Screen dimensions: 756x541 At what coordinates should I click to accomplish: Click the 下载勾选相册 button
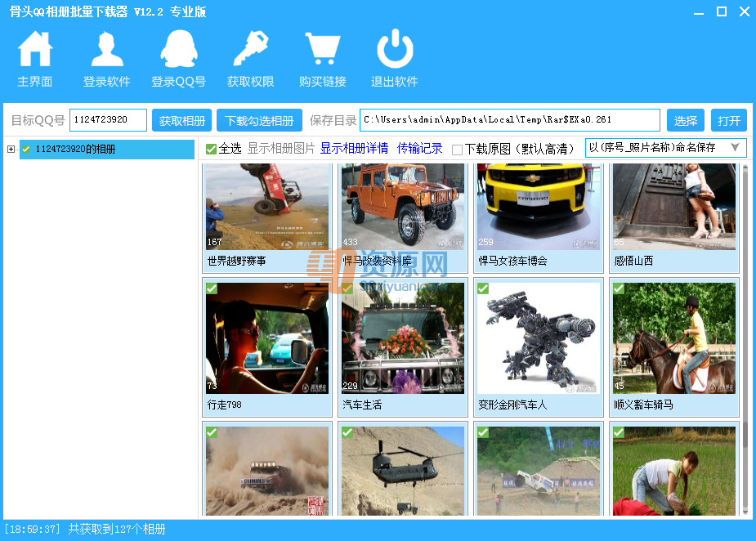tap(259, 121)
